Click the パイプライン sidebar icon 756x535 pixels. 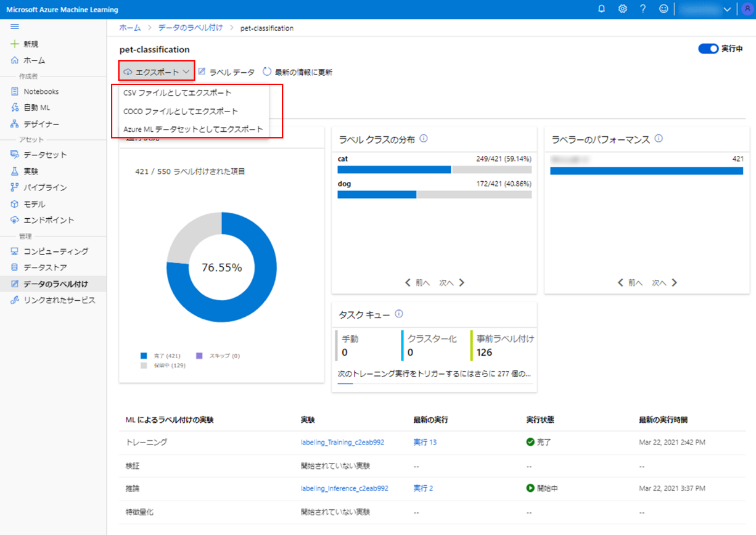pos(15,187)
